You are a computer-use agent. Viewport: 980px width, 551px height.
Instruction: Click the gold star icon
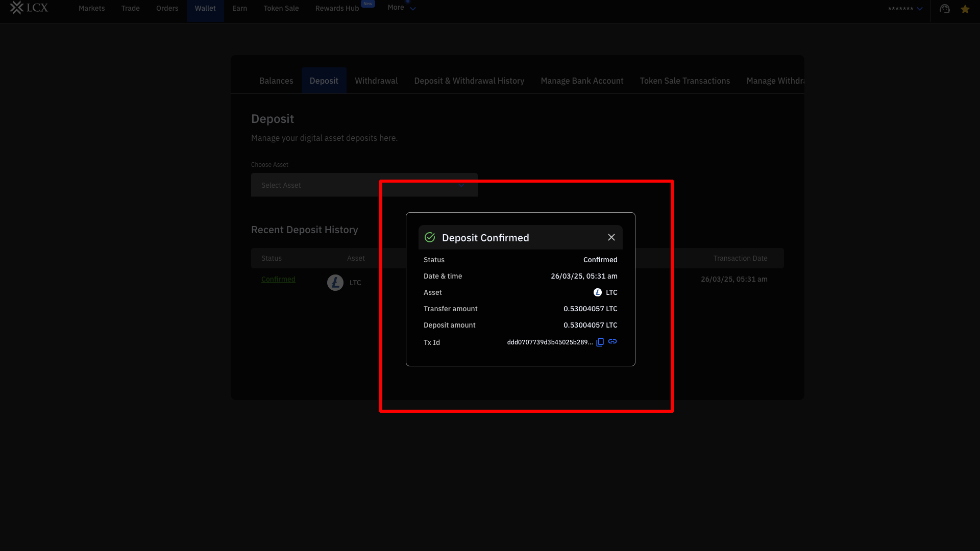[965, 9]
